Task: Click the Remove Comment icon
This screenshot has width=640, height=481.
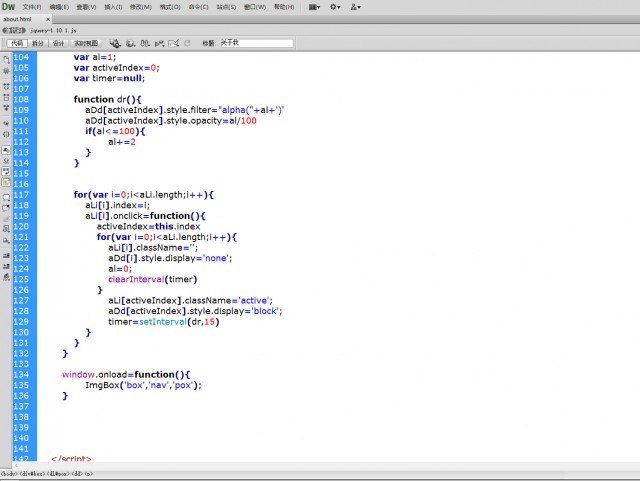Action: point(6,208)
